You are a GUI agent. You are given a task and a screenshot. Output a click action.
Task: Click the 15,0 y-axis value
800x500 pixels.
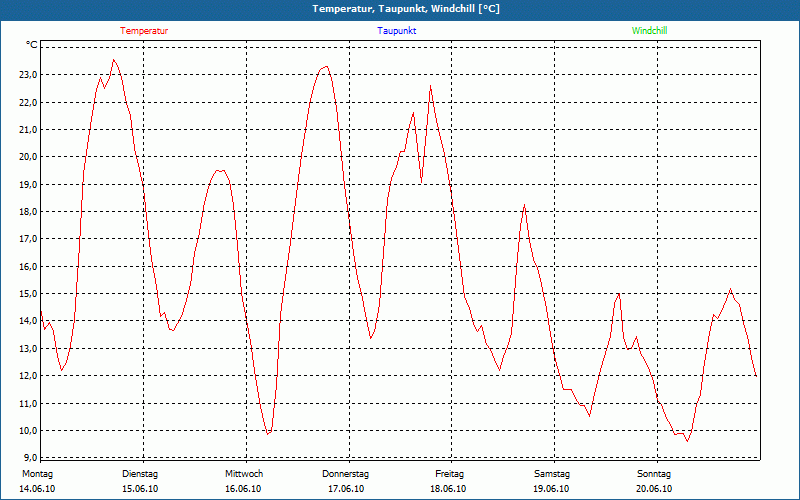29,293
